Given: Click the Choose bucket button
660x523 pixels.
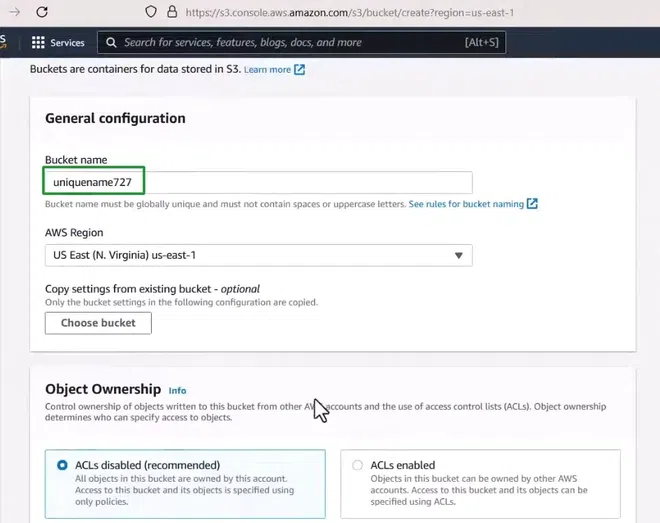Looking at the screenshot, I should tap(98, 323).
